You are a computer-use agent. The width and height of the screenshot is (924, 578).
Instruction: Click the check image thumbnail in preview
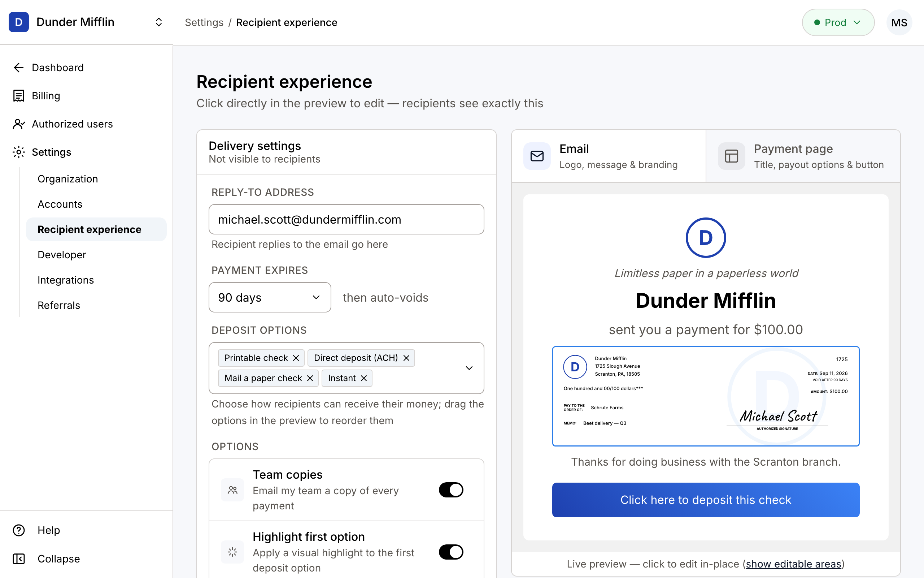tap(706, 396)
